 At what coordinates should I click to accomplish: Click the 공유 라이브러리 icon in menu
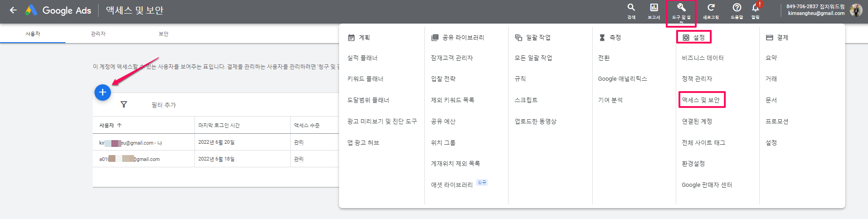(x=435, y=38)
